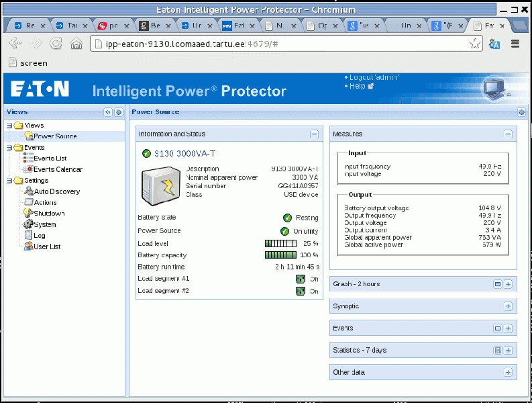Switch to the 'Un' browser tab without icon

[405, 26]
